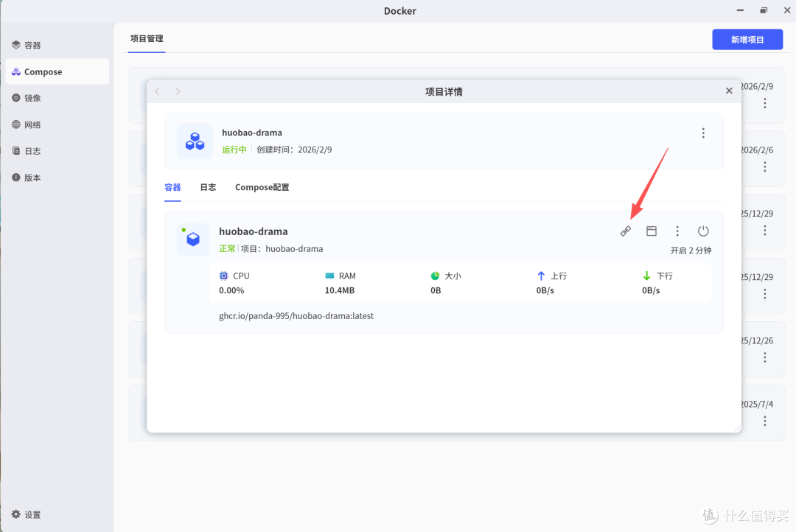Select the 项目管理 tab
796x532 pixels.
[x=147, y=38]
